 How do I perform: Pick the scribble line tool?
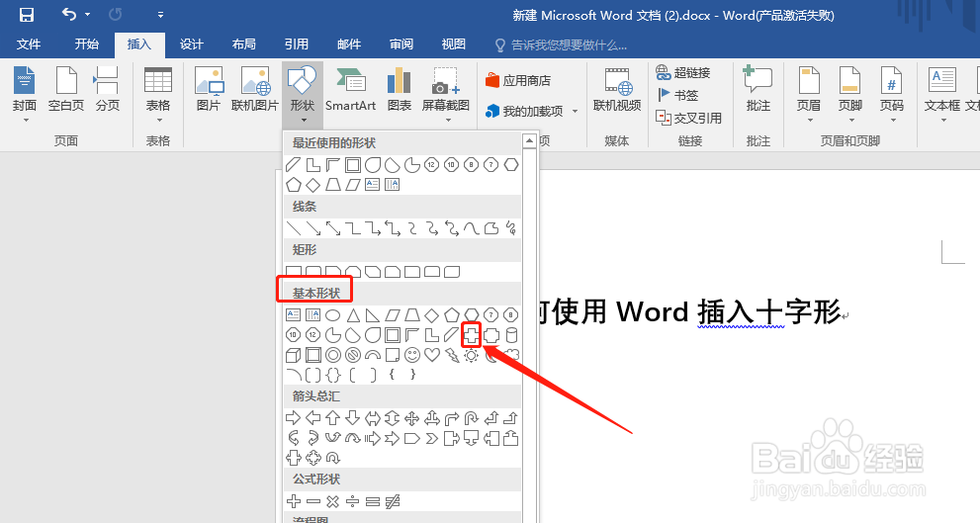(x=511, y=228)
